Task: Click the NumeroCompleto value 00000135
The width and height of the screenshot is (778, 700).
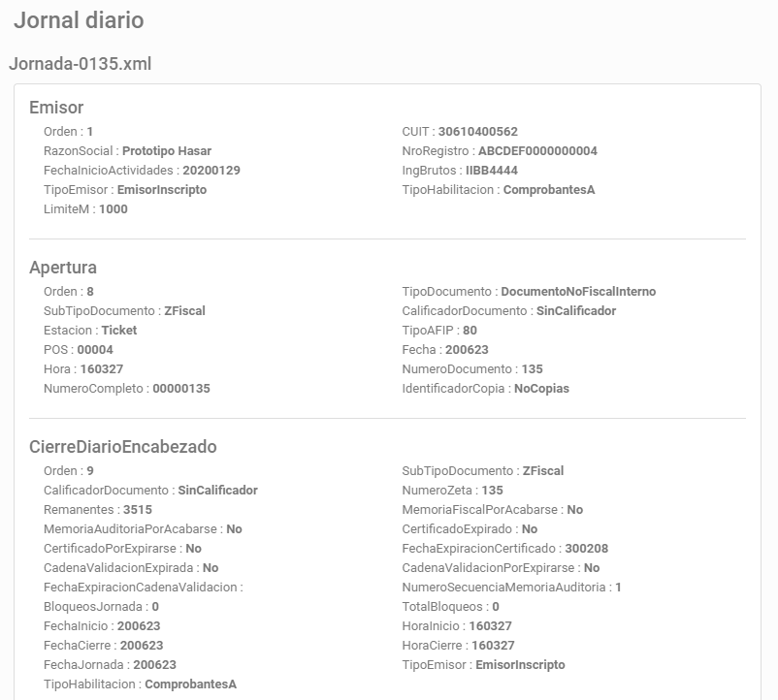Action: pos(181,388)
